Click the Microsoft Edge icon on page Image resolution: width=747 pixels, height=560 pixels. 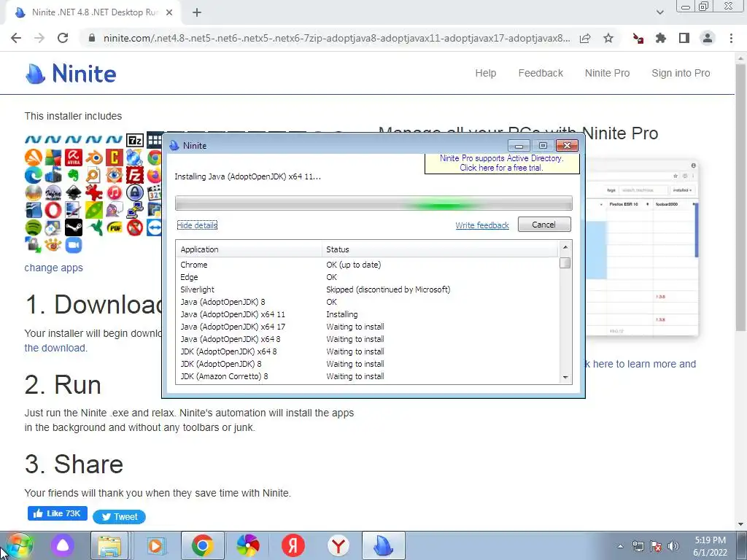pyautogui.click(x=33, y=175)
